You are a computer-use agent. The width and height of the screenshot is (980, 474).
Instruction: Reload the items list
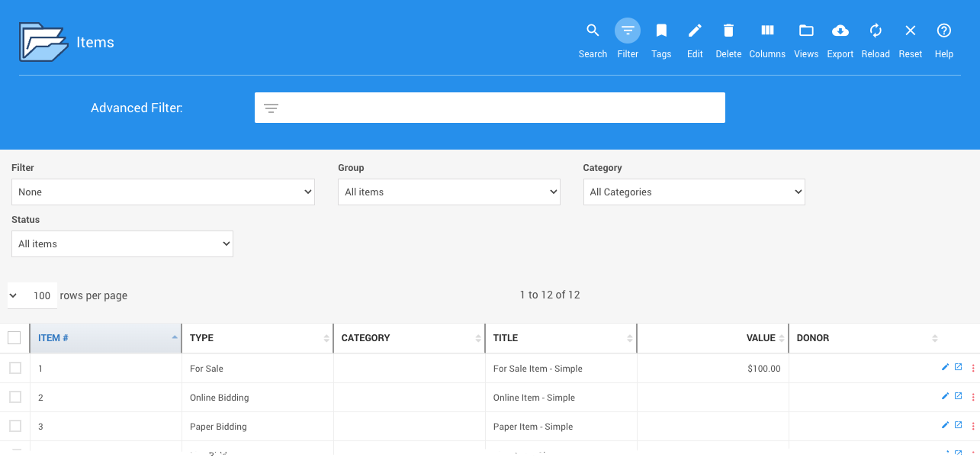coord(876,31)
